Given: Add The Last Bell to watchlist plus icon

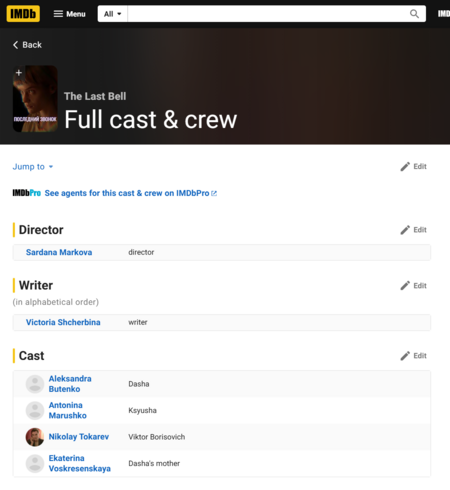Looking at the screenshot, I should click(19, 73).
